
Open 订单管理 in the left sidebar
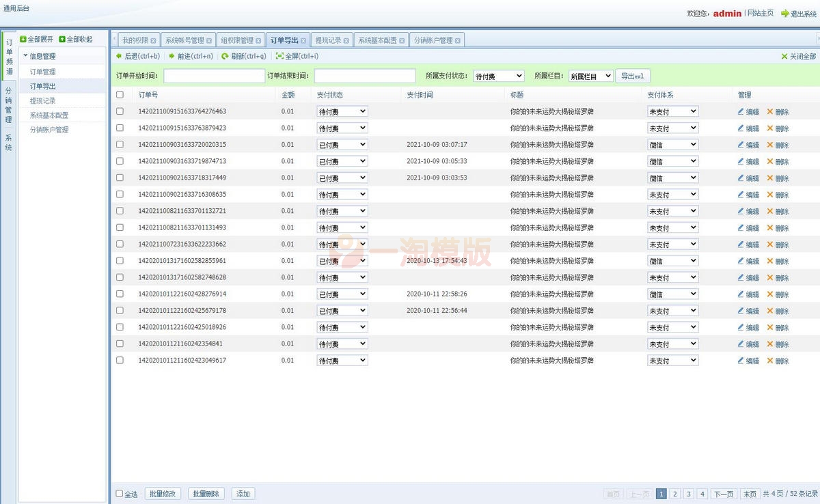click(x=43, y=72)
